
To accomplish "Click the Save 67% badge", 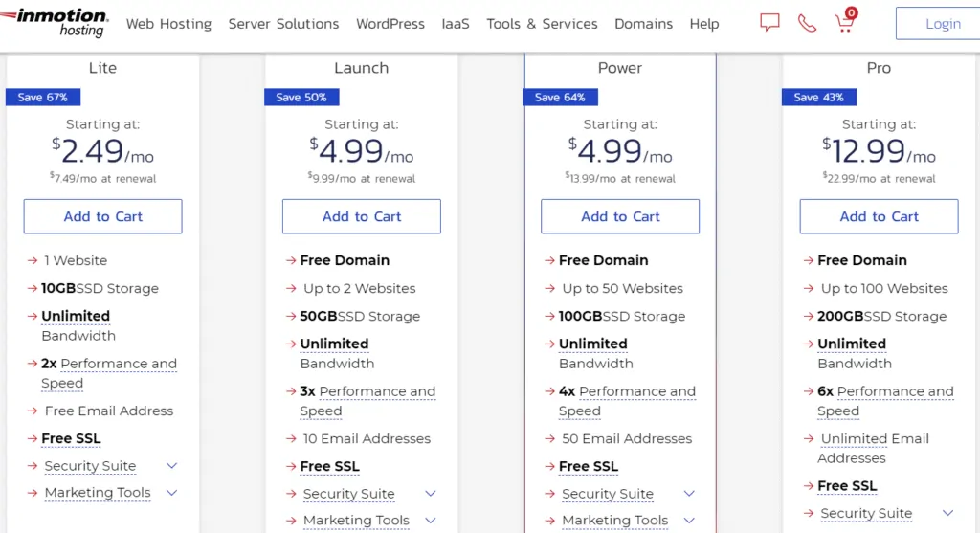I will (x=43, y=97).
